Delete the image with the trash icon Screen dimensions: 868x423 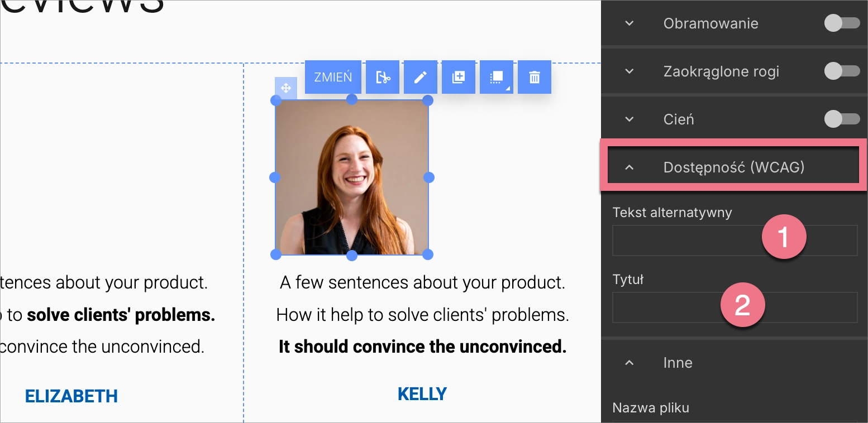(535, 77)
